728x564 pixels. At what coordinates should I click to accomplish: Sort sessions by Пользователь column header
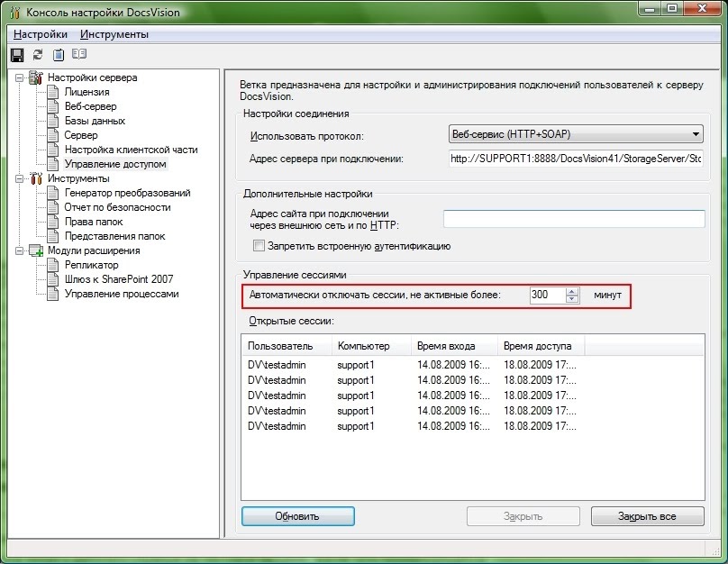coord(287,346)
